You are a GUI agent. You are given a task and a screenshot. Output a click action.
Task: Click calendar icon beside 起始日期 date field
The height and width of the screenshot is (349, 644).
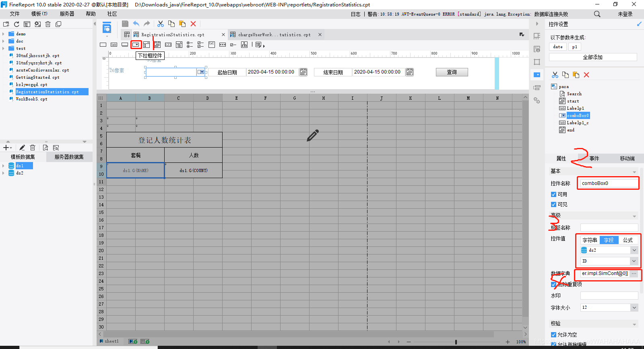pos(303,72)
